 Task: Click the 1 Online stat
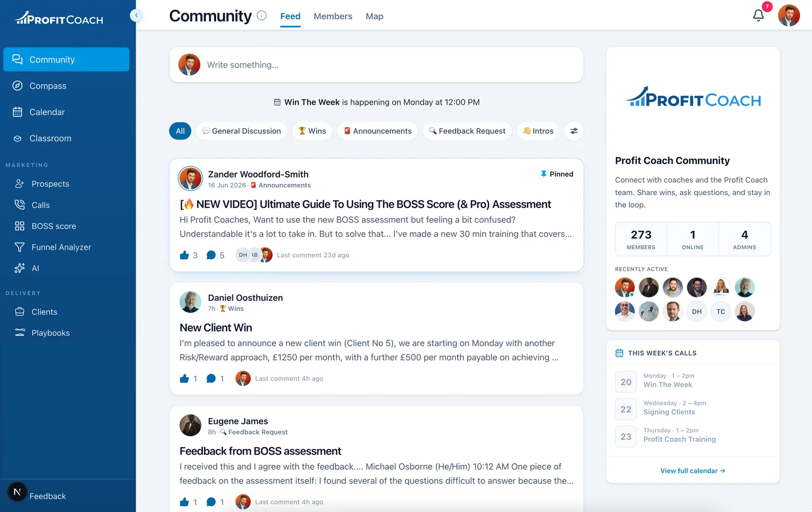(x=693, y=239)
